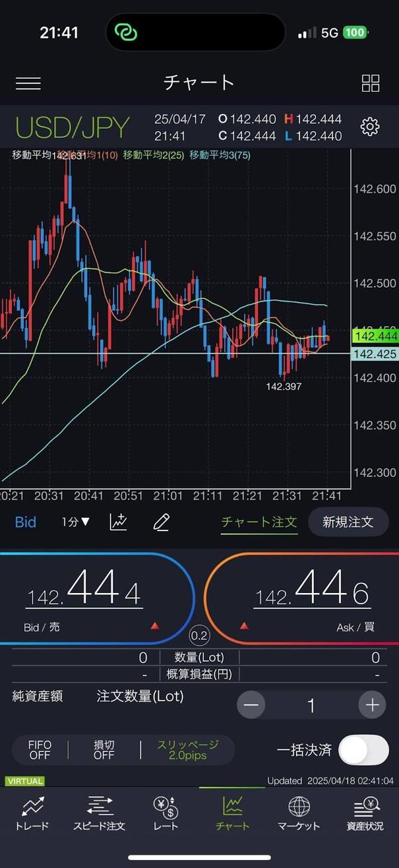
Task: Select チャート注文 mode
Action: click(x=259, y=522)
